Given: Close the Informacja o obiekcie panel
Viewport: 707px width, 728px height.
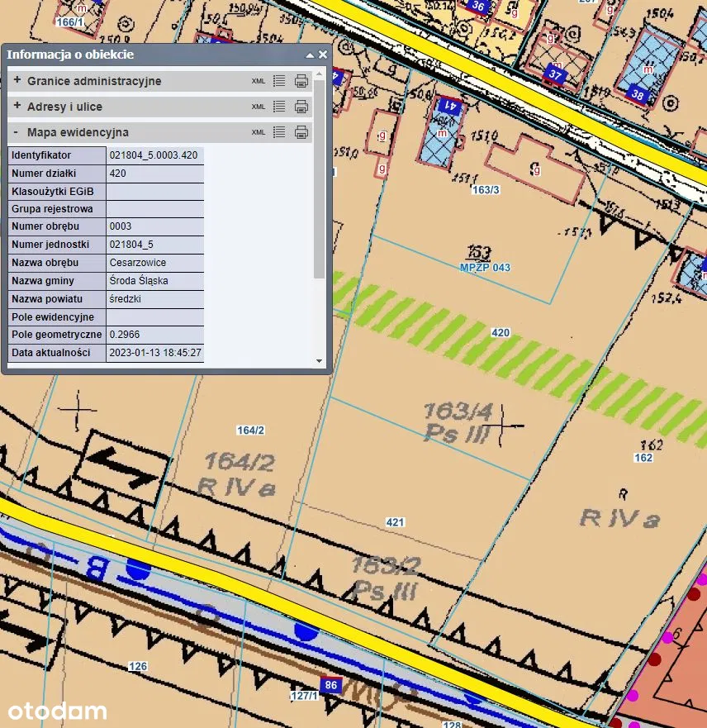Looking at the screenshot, I should [323, 55].
